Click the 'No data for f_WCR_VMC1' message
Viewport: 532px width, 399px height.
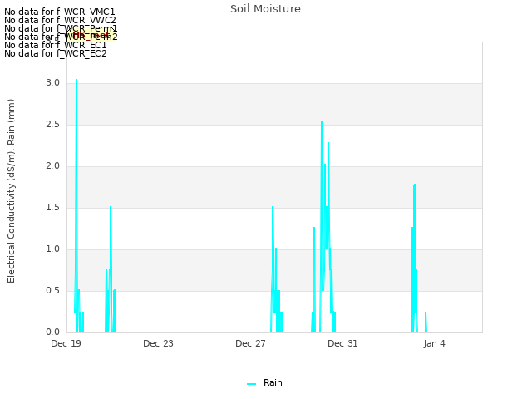pyautogui.click(x=60, y=12)
